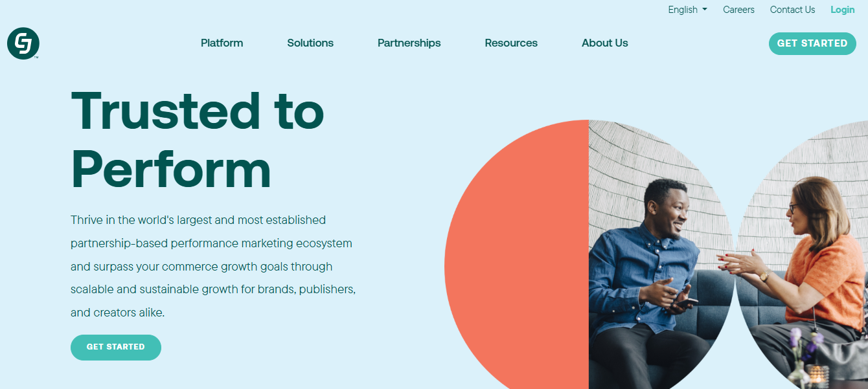Viewport: 868px width, 389px height.
Task: Click the GET STARTED button below the hero text
Action: [115, 347]
